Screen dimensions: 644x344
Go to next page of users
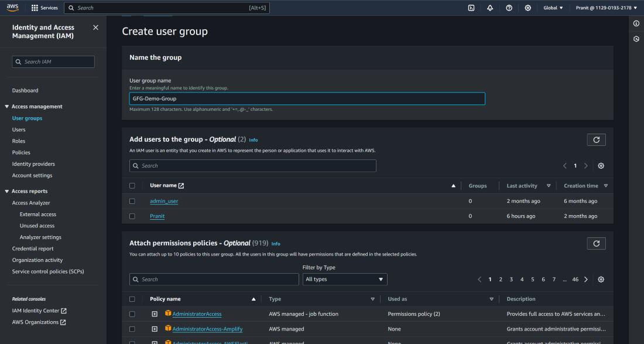click(585, 166)
